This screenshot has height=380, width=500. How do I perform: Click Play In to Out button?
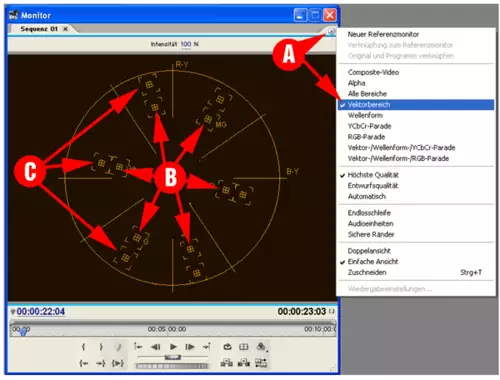[118, 363]
